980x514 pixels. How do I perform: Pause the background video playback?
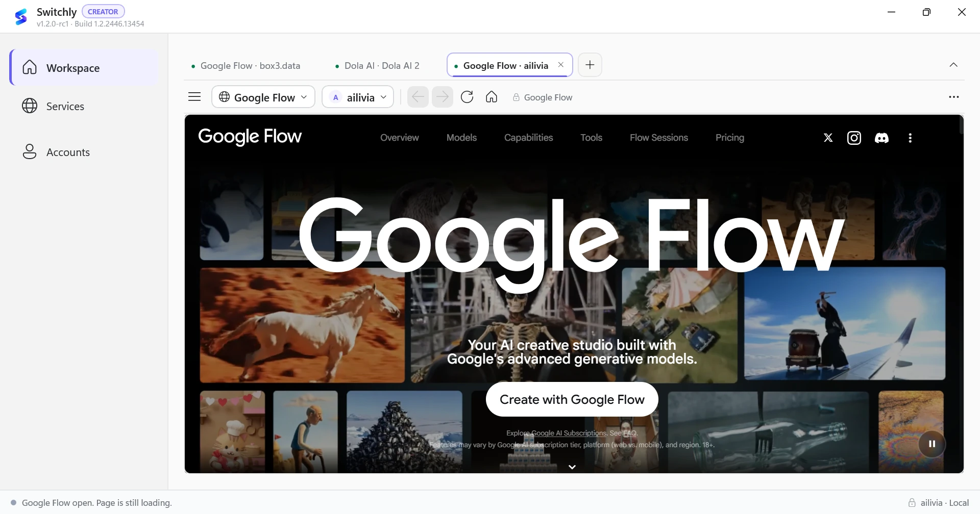(x=932, y=444)
